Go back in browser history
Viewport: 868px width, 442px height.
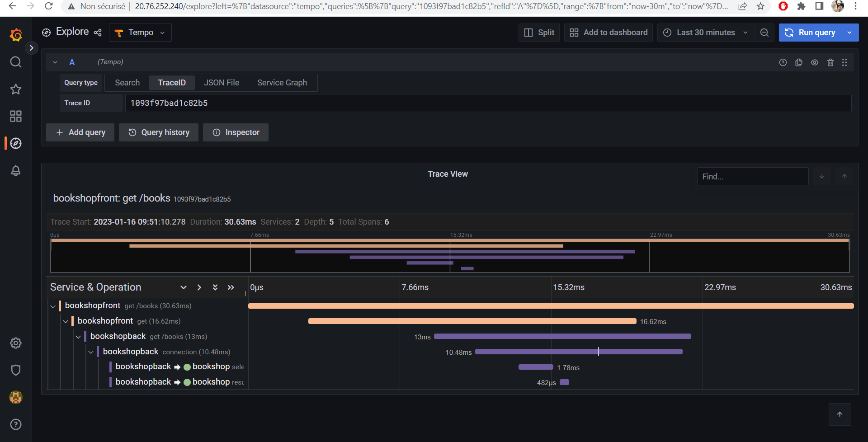click(x=12, y=6)
